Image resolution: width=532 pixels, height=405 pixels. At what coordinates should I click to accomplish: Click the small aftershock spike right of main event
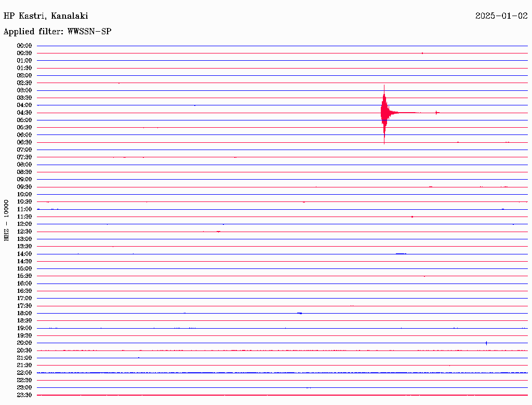[x=437, y=113]
